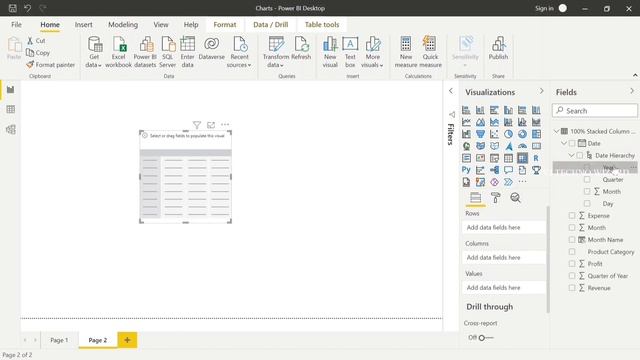Open the View ribbon tab
Screen dimensions: 640x360
coord(161,24)
